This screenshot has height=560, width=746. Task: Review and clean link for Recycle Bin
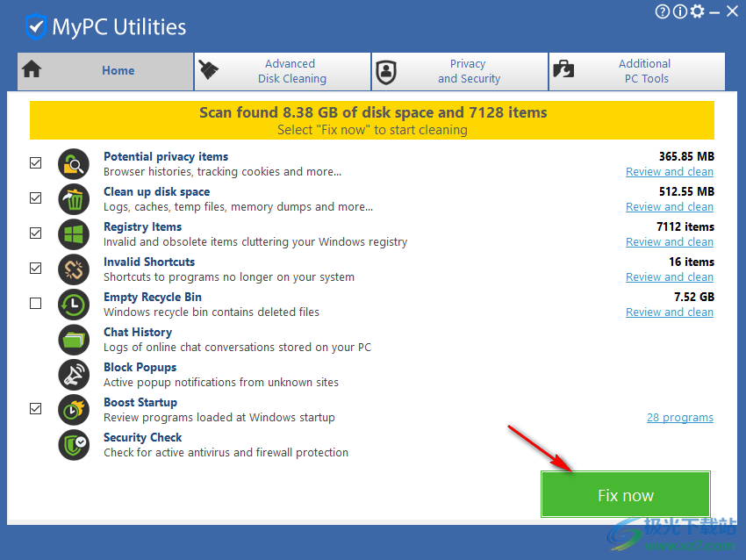pos(670,312)
